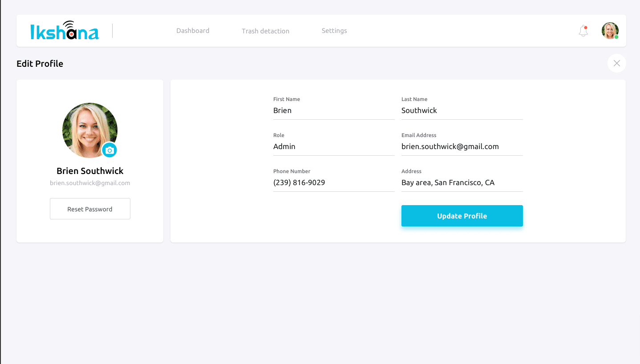Select the Last Name input
The image size is (640, 364).
[x=462, y=111]
